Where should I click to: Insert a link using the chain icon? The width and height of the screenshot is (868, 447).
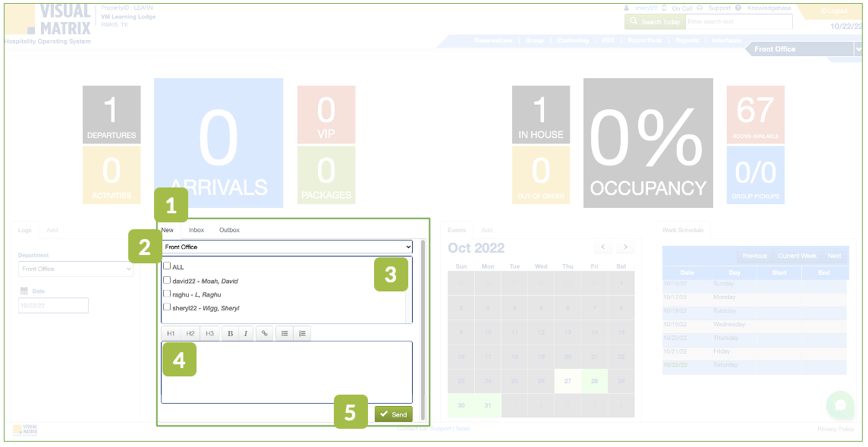point(265,333)
